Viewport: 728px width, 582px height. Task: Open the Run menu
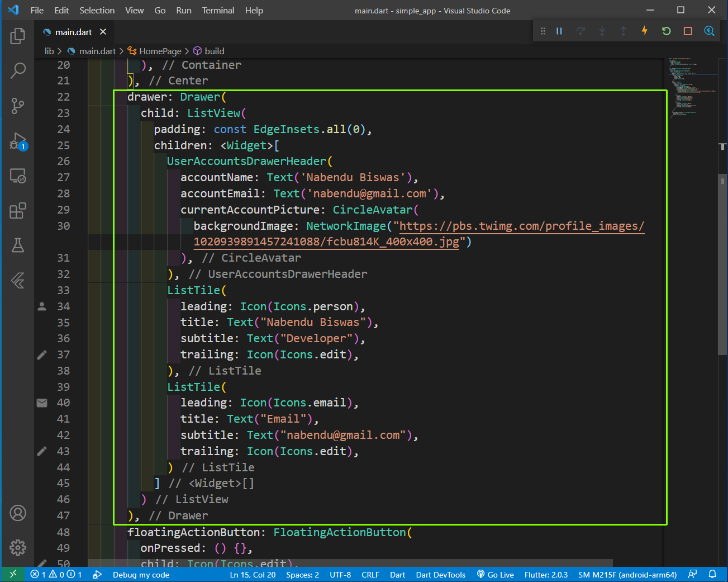click(x=183, y=10)
